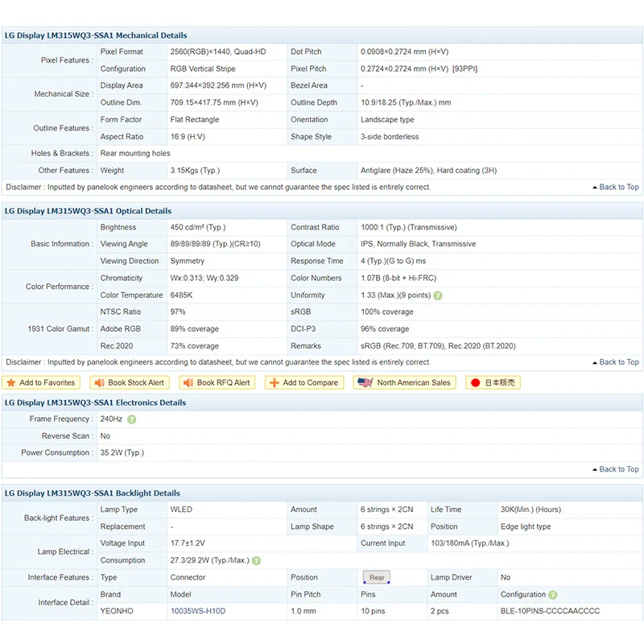Click the "Antiglare (Haze 25%), Hard coating (3H)" surface value

point(429,171)
